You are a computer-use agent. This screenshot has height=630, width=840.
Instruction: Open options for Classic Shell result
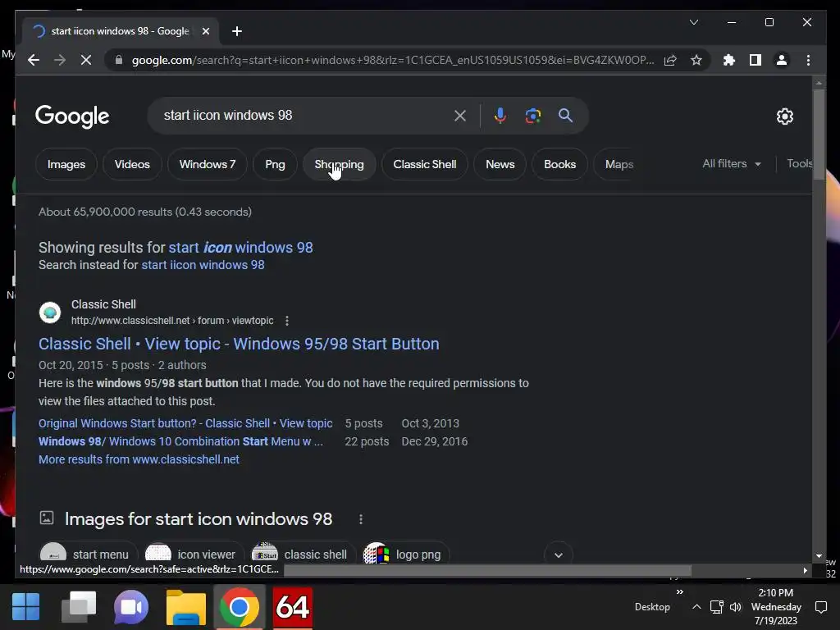[x=287, y=321]
